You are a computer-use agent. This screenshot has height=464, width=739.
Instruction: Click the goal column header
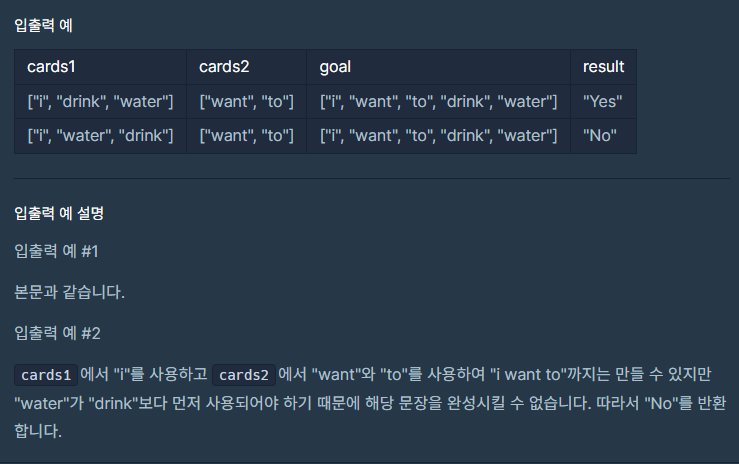(438, 67)
